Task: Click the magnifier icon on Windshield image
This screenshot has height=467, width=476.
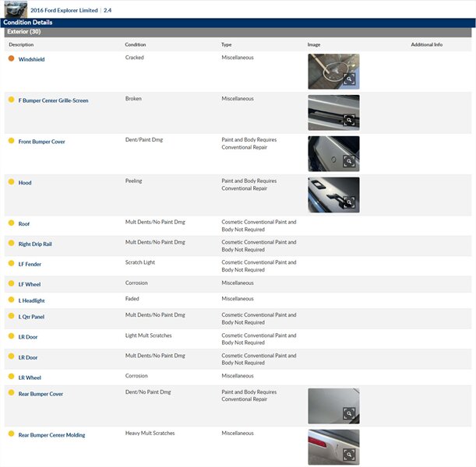Action: coord(350,79)
